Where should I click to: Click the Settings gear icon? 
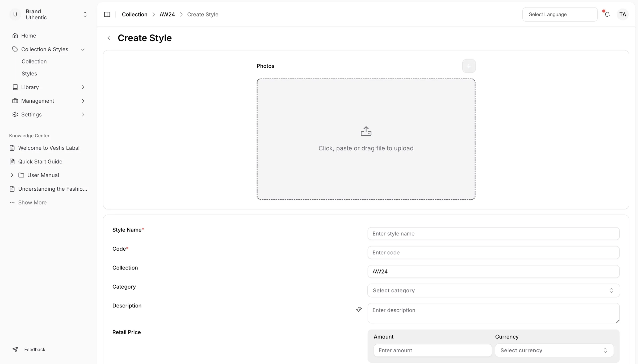pyautogui.click(x=15, y=114)
